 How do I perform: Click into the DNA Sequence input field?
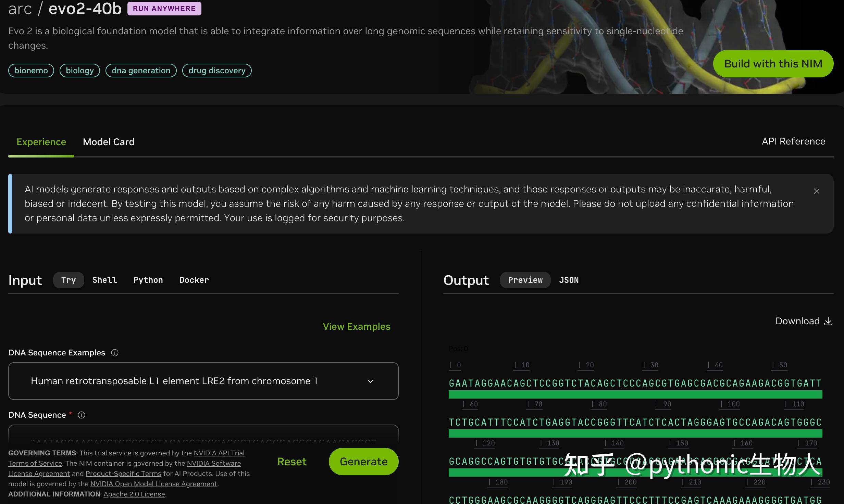(x=203, y=435)
